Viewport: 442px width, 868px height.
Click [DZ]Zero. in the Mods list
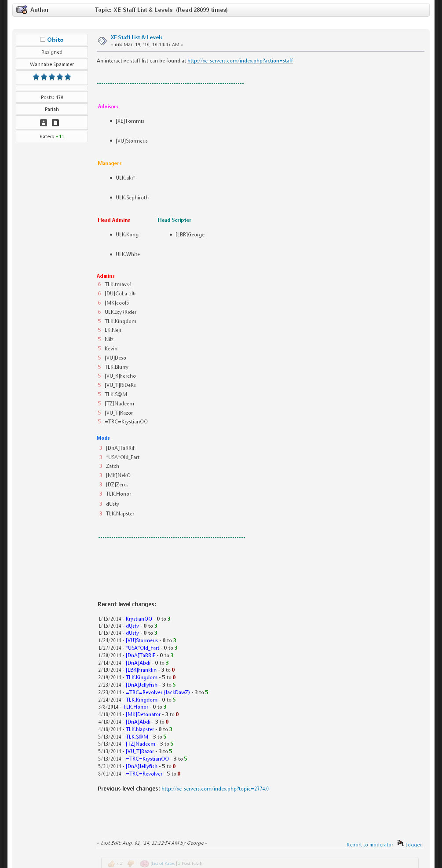pyautogui.click(x=117, y=485)
